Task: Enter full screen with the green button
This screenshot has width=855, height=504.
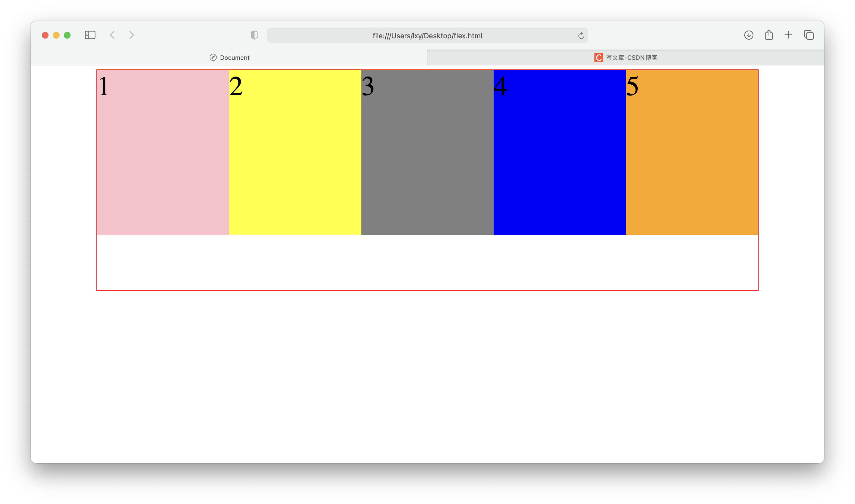Action: pyautogui.click(x=67, y=35)
